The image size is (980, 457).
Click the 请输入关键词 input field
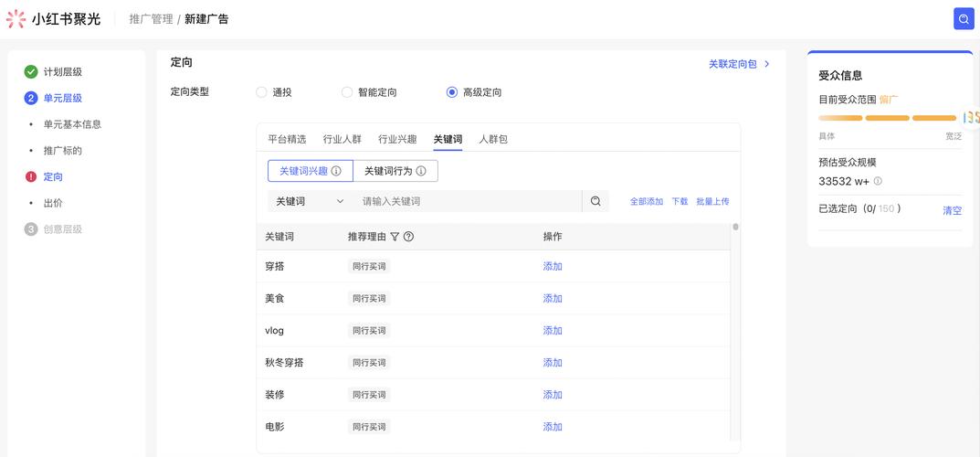tap(468, 201)
